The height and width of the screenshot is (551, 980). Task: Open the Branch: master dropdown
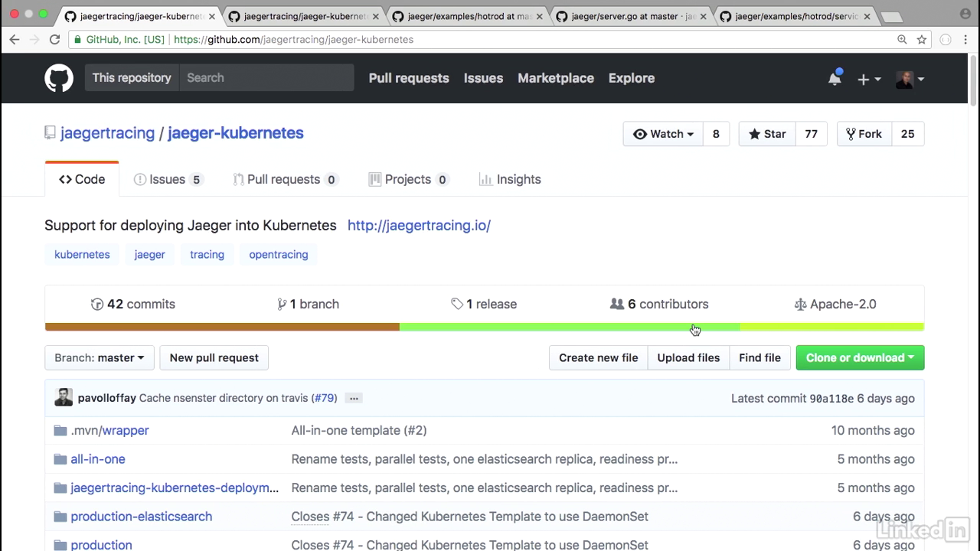pos(100,357)
